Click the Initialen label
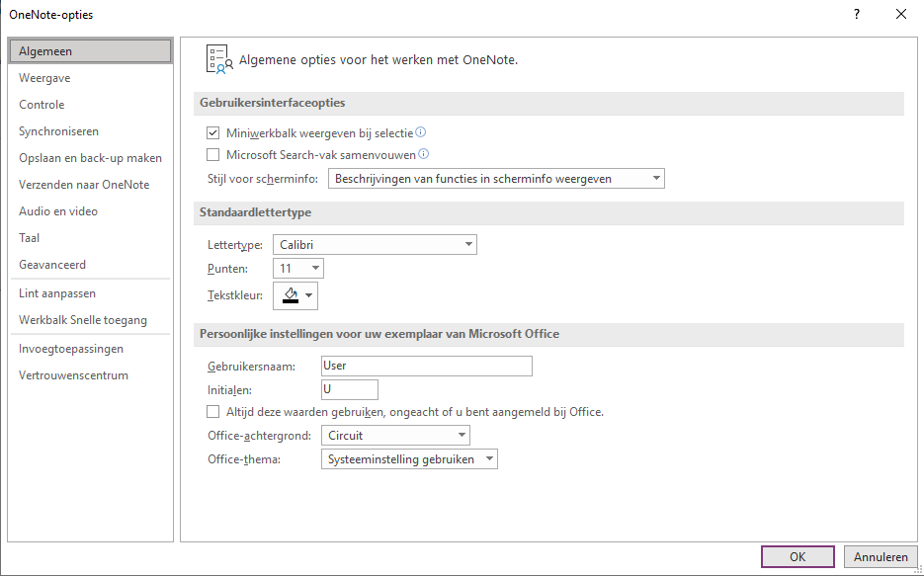 pos(230,390)
